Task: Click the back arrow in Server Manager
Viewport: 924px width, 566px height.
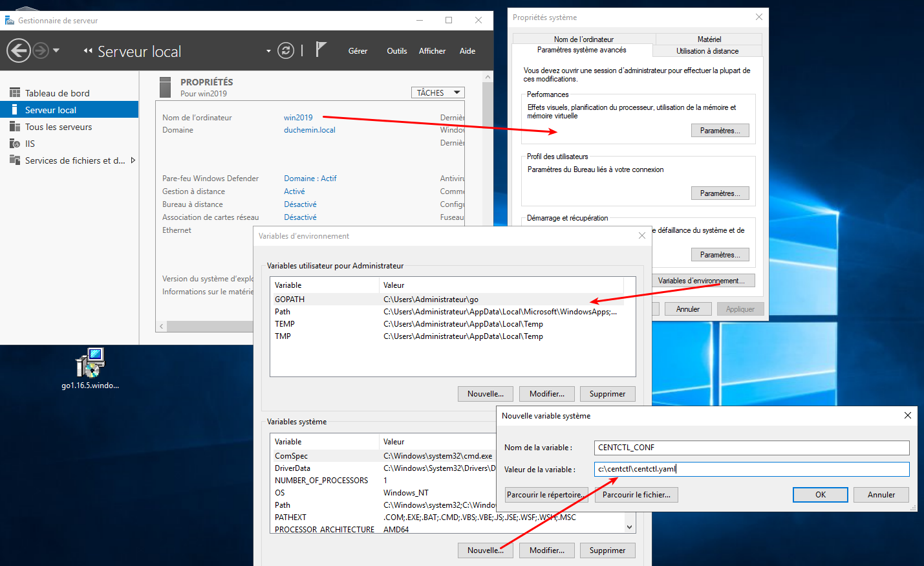Action: tap(19, 50)
